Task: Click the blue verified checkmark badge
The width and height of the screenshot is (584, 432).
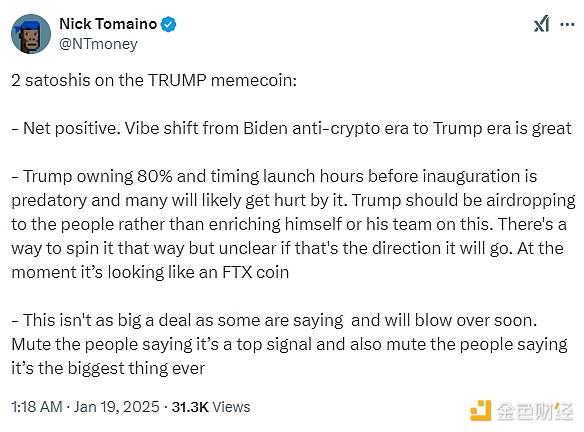Action: (168, 25)
